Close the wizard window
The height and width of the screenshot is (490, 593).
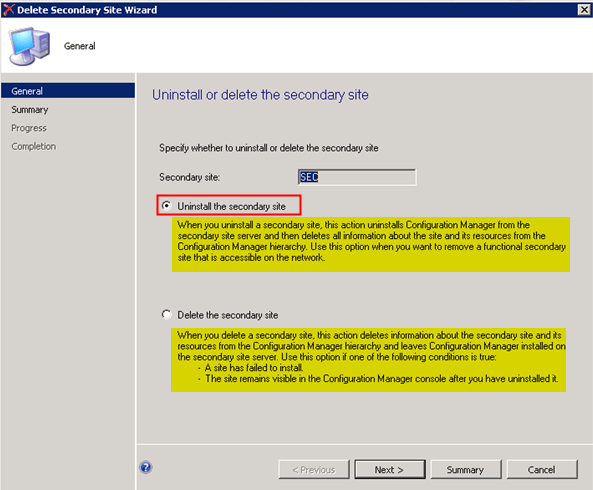pyautogui.click(x=584, y=9)
